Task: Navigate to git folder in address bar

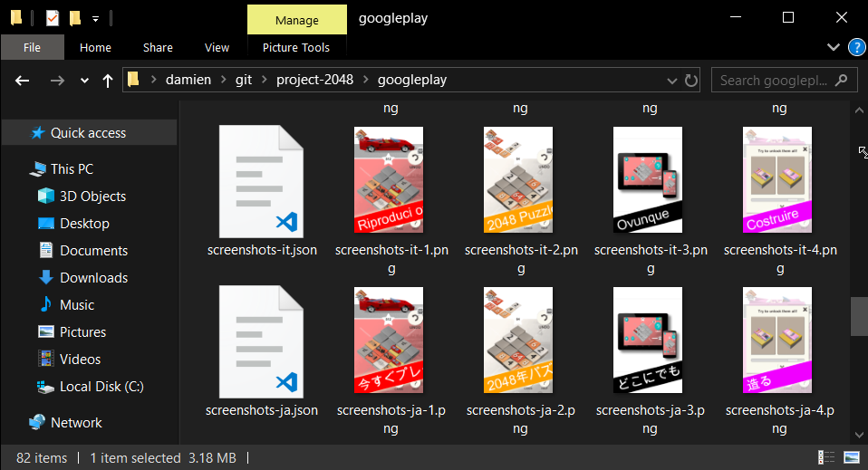Action: (244, 80)
